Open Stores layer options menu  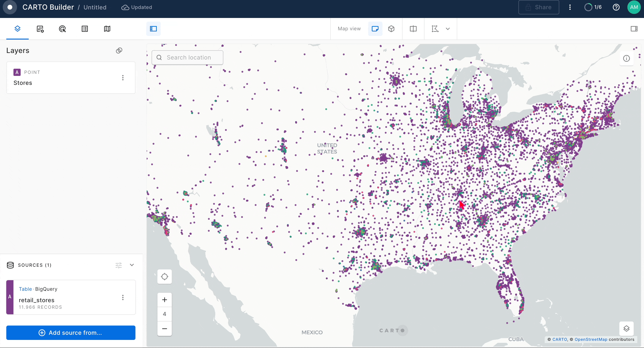point(123,78)
